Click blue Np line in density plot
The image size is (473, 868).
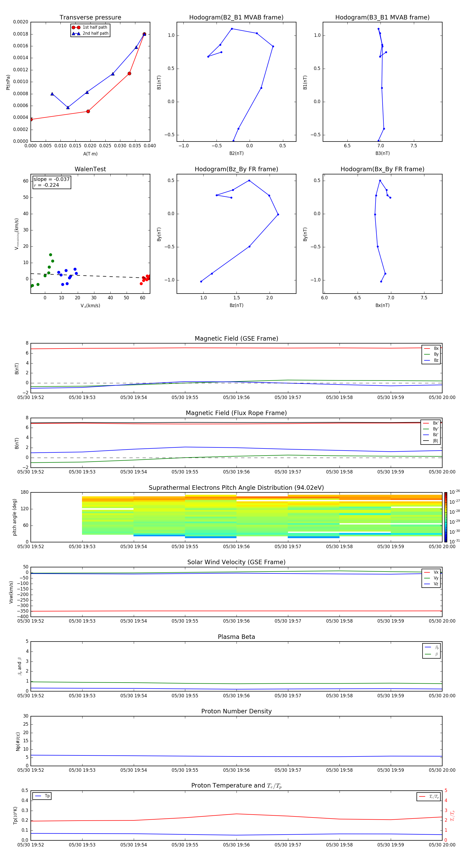[x=236, y=756]
